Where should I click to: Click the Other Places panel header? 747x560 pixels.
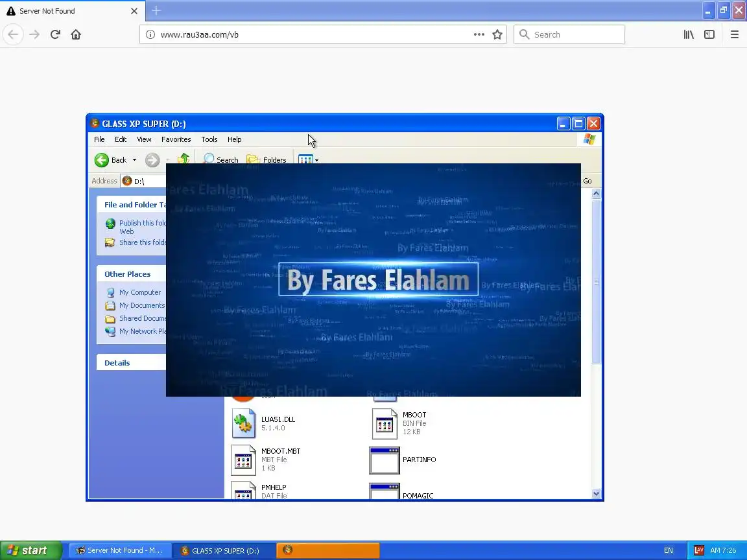pos(132,274)
